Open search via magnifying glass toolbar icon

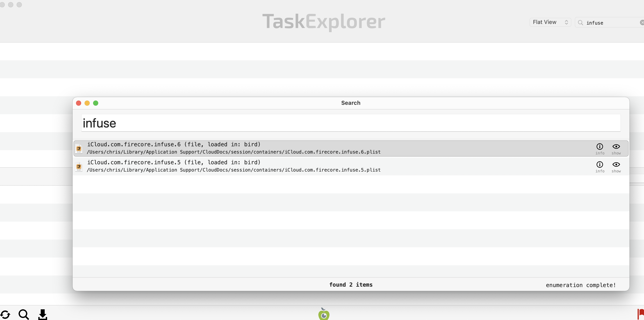(24, 314)
